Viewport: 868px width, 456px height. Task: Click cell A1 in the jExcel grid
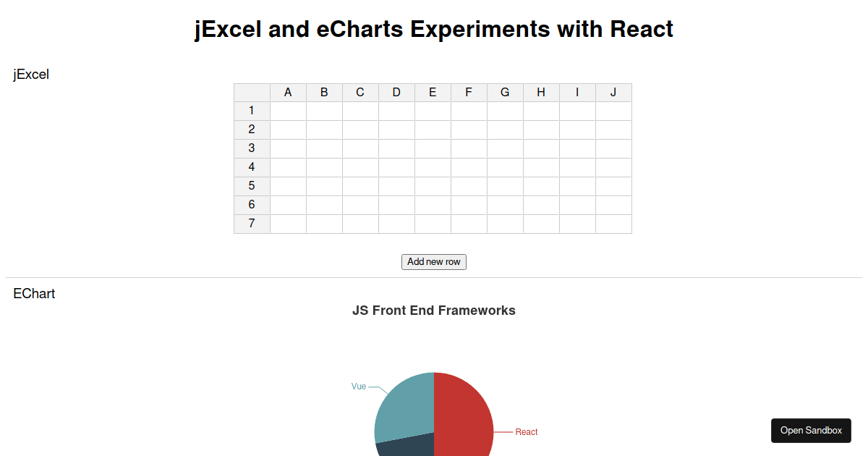(287, 110)
